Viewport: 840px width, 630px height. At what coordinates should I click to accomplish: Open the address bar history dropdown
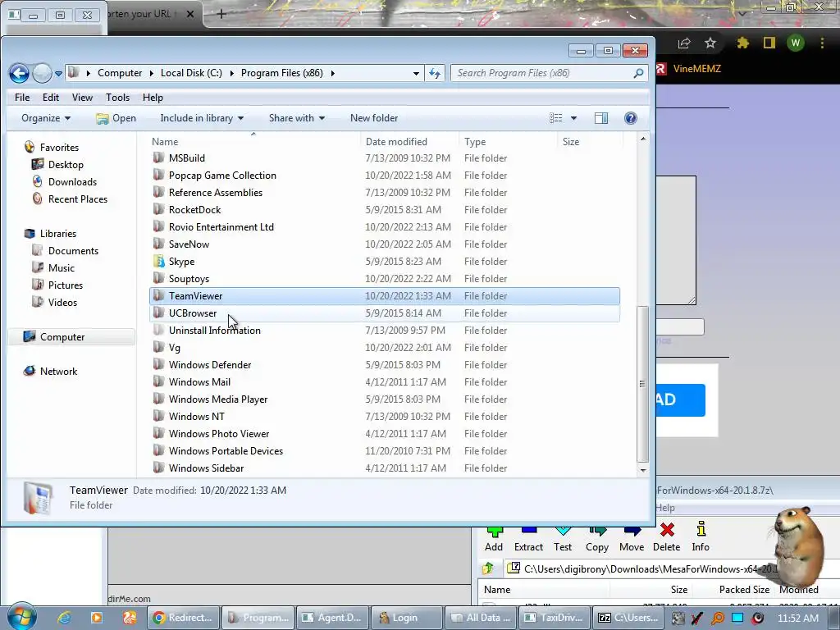(416, 73)
